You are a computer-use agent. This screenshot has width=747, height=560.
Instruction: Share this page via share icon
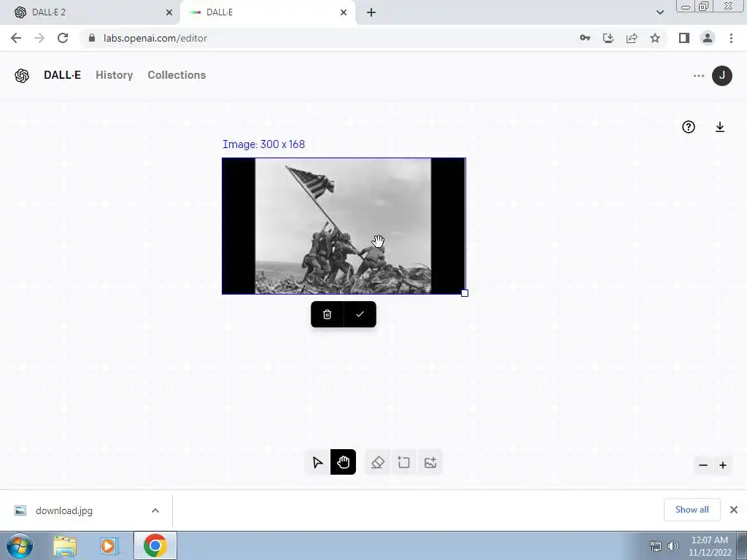[x=632, y=38]
